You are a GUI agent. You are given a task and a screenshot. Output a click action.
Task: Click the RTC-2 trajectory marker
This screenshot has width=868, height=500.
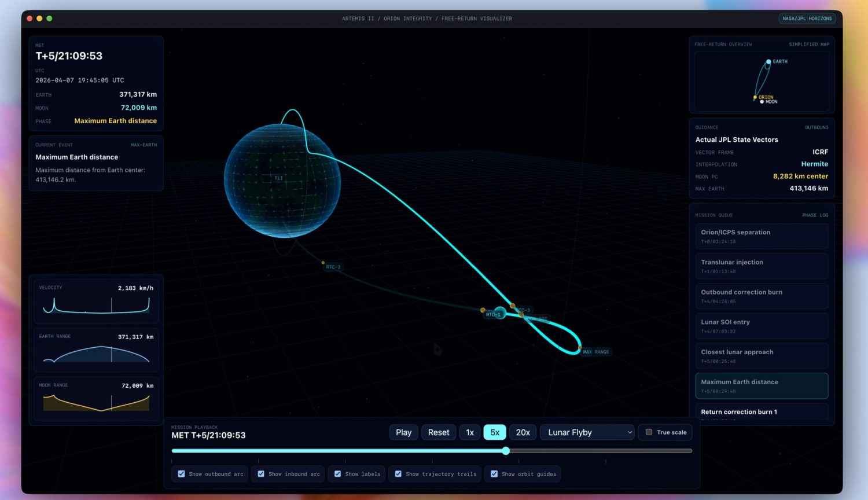[333, 267]
